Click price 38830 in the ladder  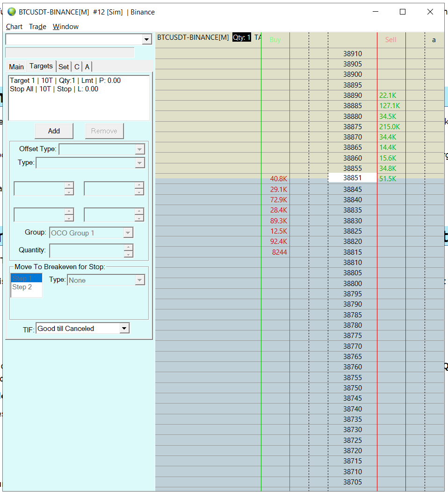[x=353, y=221]
